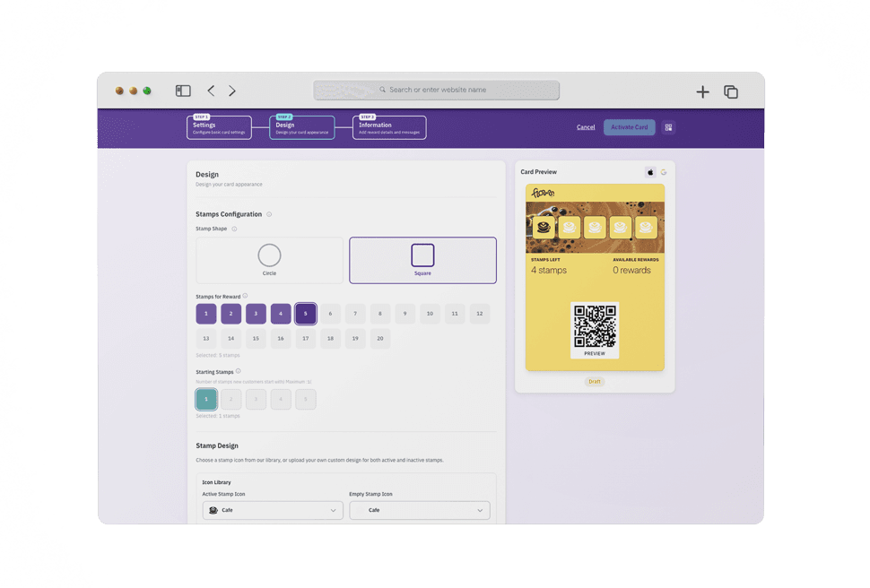Viewport: 870px width, 588px height.
Task: Select 1 as the Starting Stamps value
Action: coord(205,398)
